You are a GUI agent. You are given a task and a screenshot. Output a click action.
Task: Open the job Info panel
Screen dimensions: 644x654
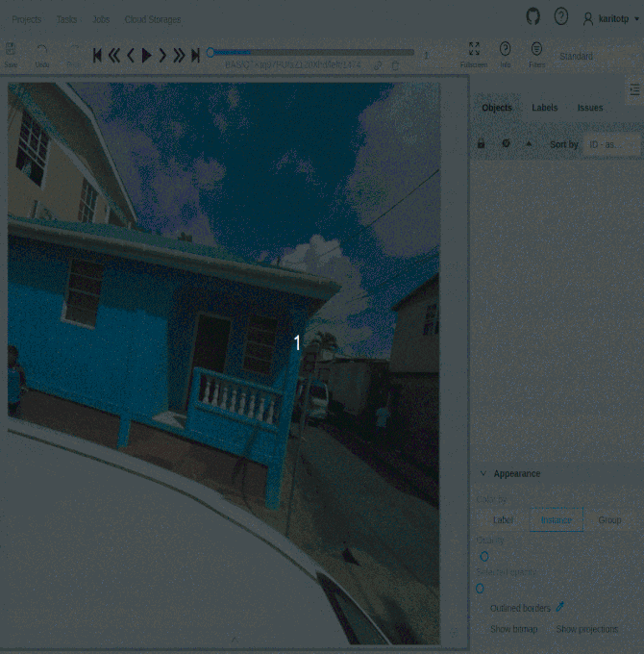(506, 54)
